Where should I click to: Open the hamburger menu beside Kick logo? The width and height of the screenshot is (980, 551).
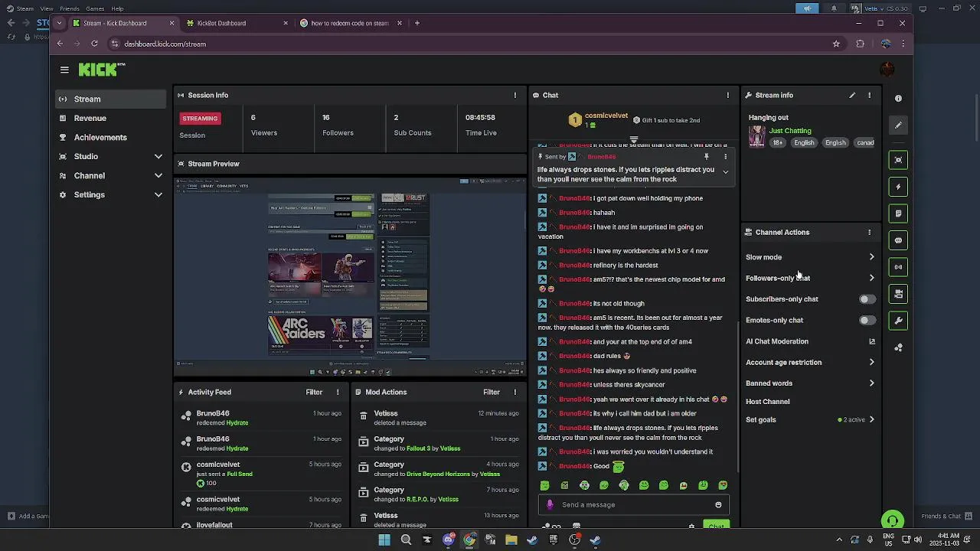tap(64, 70)
